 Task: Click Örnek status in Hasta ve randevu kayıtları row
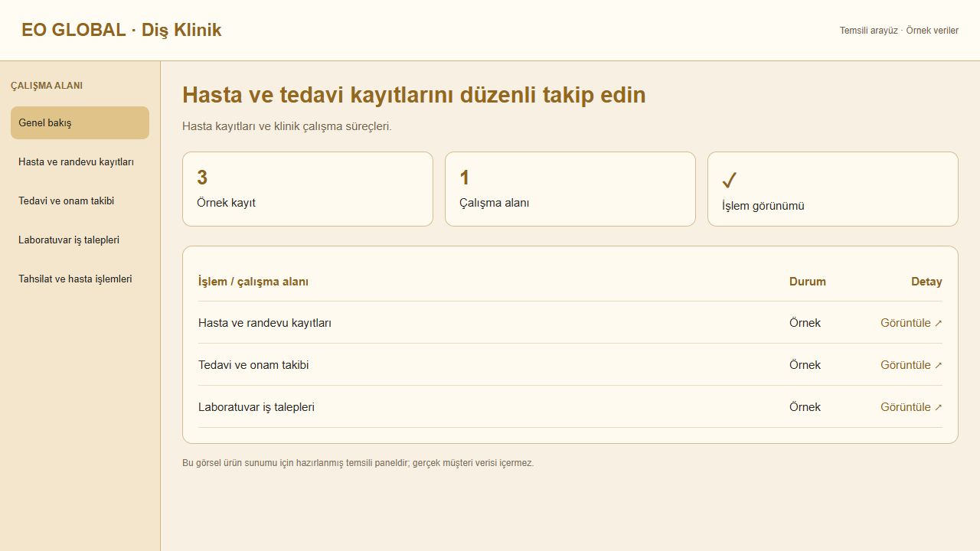805,323
